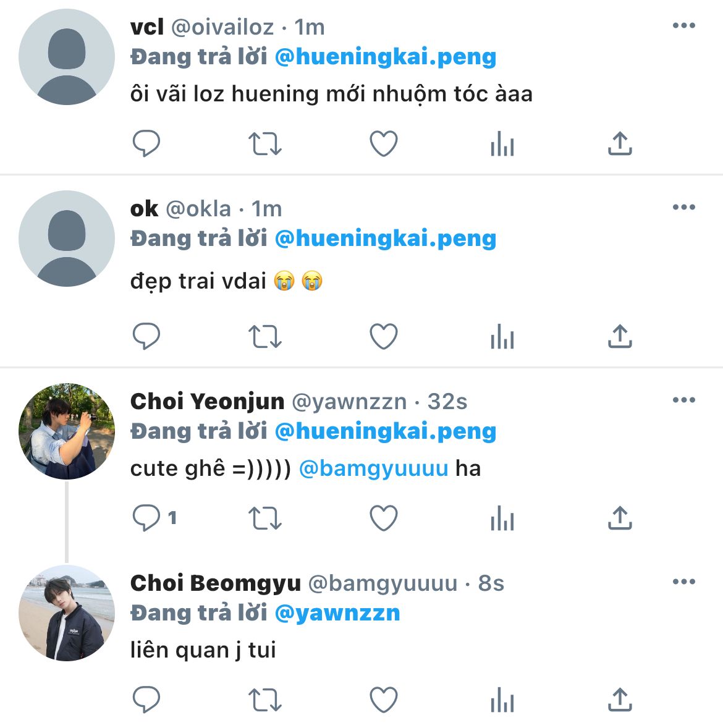Open Choi Beomgyu's profile avatar
The image size is (723, 728).
[x=67, y=613]
